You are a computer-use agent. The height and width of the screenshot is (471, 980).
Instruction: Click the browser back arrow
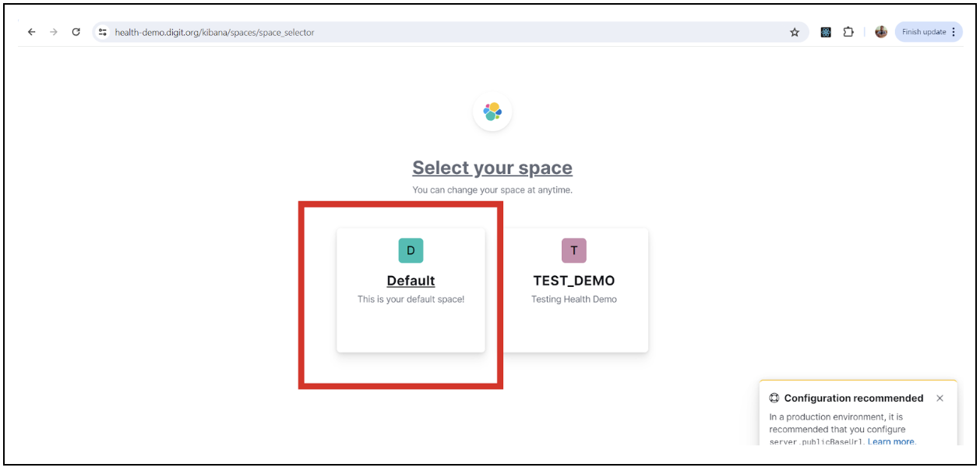pos(31,32)
